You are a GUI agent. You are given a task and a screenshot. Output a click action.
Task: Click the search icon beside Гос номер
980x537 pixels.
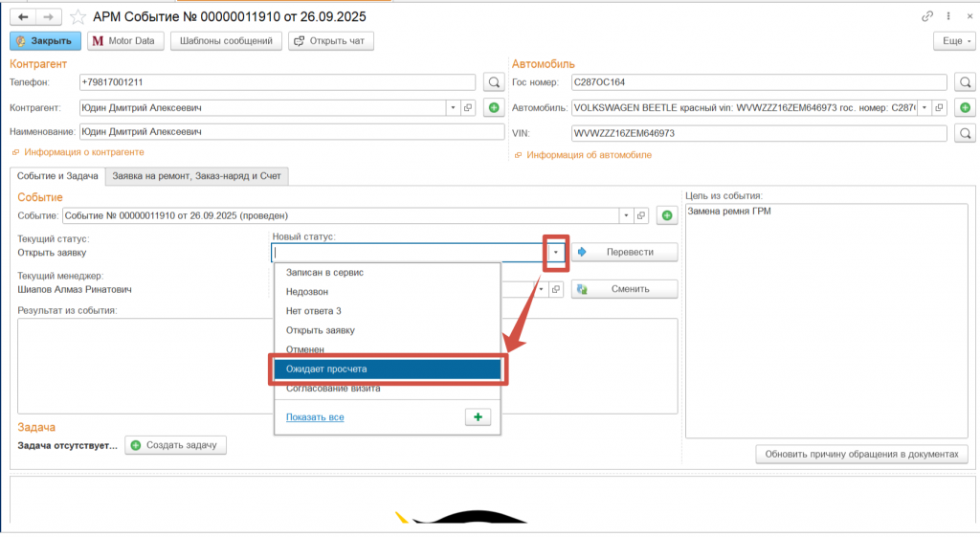[x=966, y=82]
